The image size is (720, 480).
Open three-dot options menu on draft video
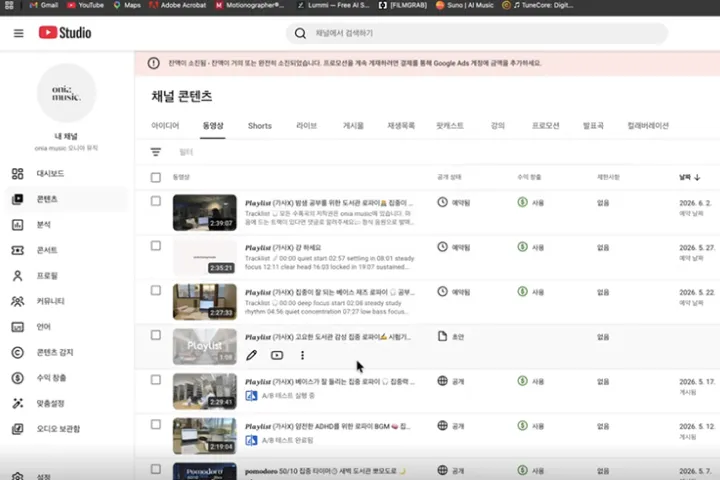(x=302, y=355)
